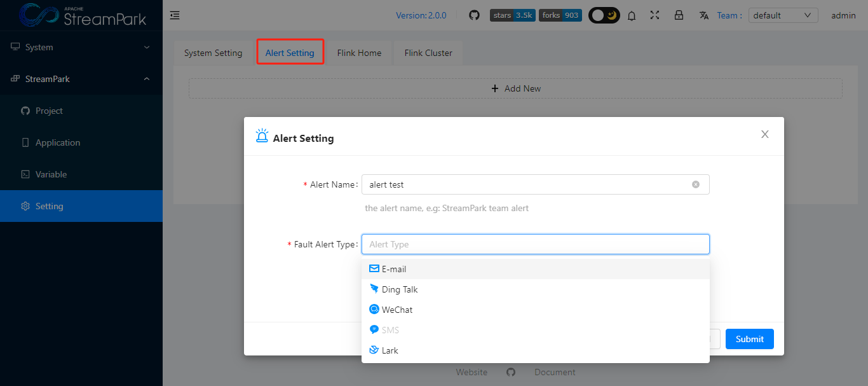868x386 pixels.
Task: Clear the Alert Name text via its x icon
Action: point(696,184)
